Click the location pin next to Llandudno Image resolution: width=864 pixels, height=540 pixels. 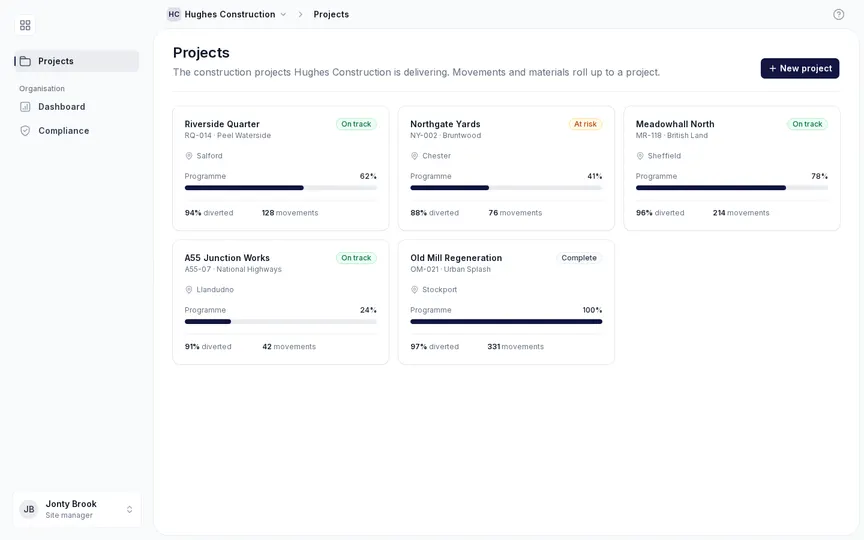(189, 290)
